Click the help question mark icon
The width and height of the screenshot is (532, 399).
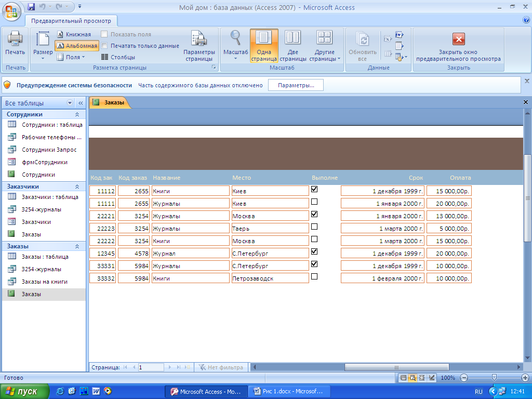pyautogui.click(x=526, y=20)
